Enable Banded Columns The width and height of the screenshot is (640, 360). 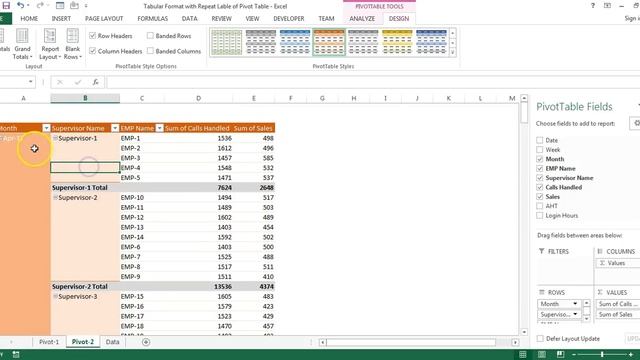click(x=150, y=51)
